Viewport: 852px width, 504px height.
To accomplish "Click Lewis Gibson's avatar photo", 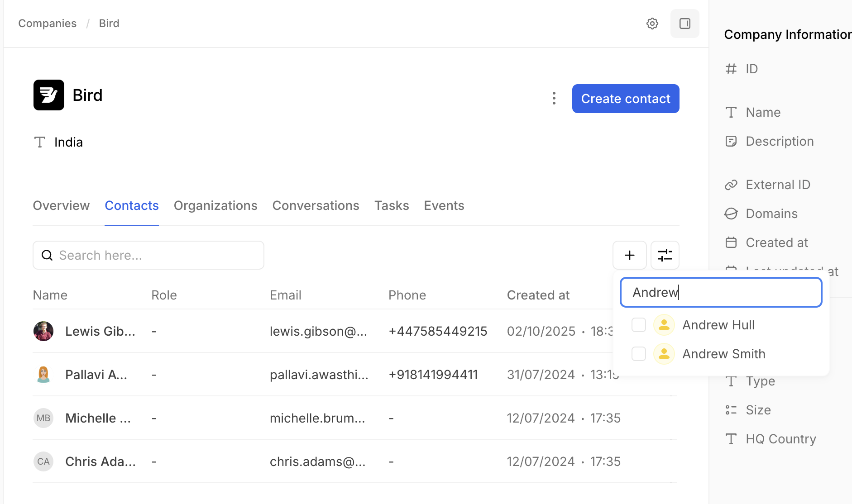I will tap(43, 331).
